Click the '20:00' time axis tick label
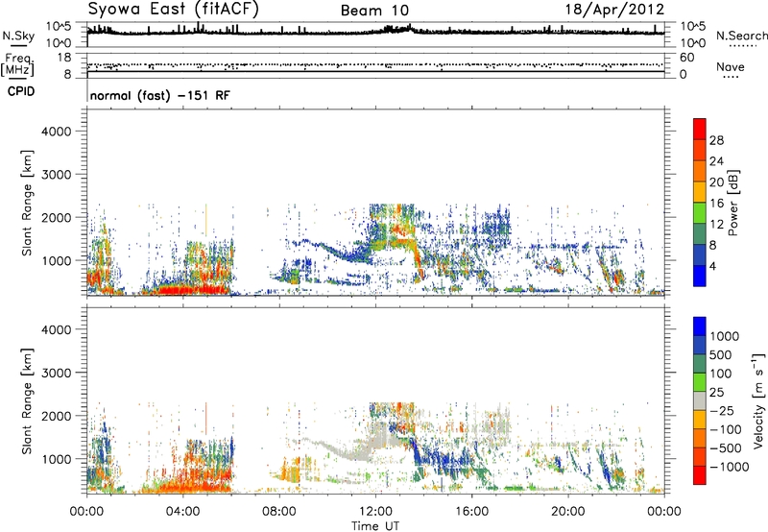Image resolution: width=768 pixels, height=532 pixels. (567, 511)
